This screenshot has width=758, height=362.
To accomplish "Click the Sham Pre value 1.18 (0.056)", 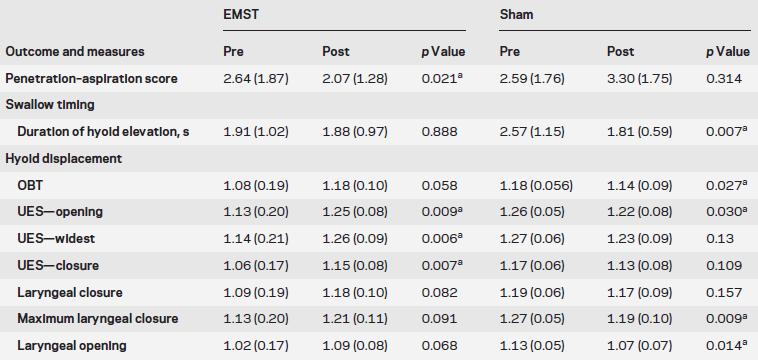I will click(x=536, y=186).
